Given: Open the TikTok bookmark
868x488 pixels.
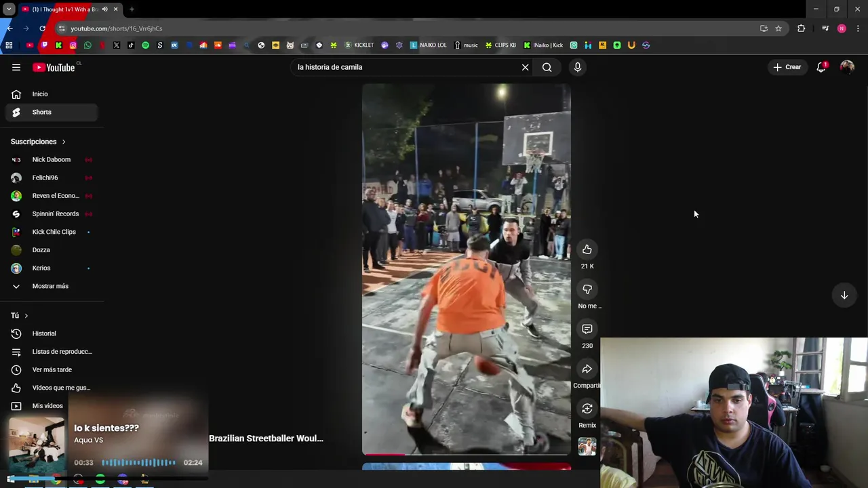Looking at the screenshot, I should coord(131,45).
